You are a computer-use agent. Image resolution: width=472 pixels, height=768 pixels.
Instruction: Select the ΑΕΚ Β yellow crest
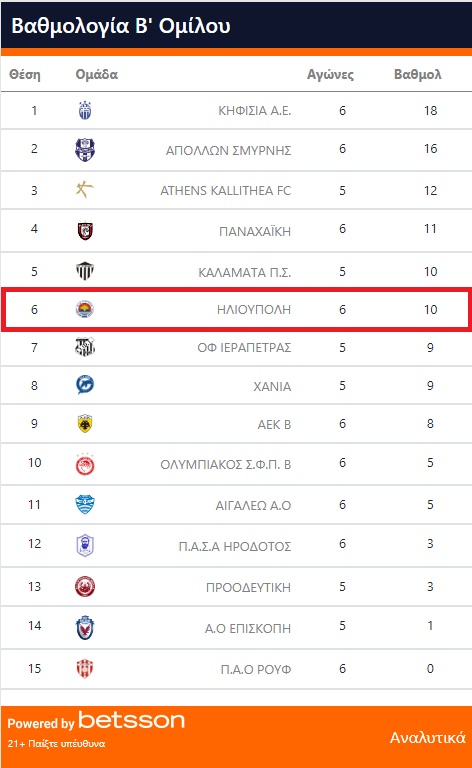[85, 424]
